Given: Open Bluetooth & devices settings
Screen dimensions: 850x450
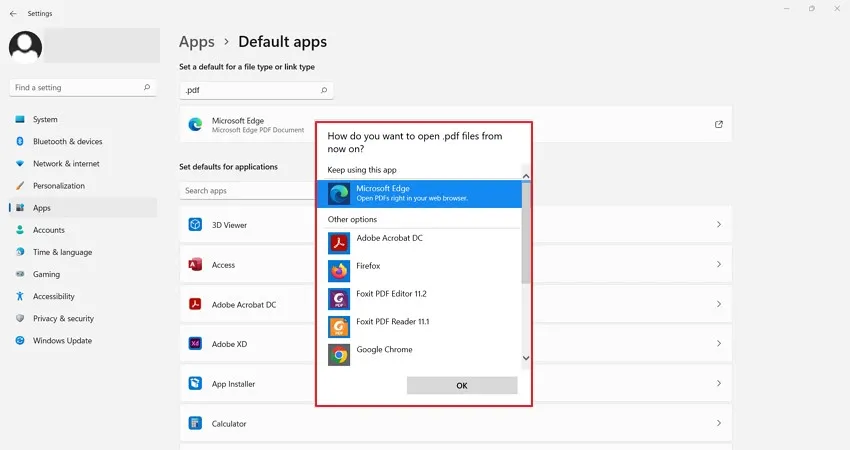Looking at the screenshot, I should (x=83, y=142).
